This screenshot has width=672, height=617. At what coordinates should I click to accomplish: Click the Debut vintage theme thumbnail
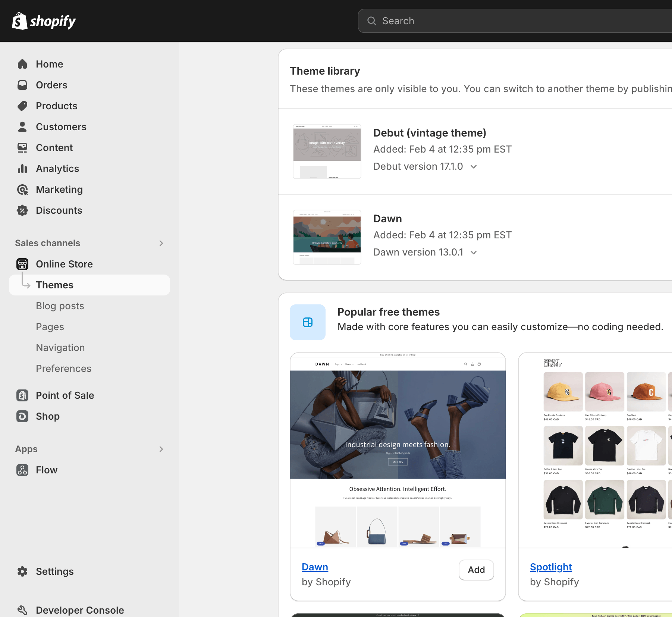click(327, 151)
